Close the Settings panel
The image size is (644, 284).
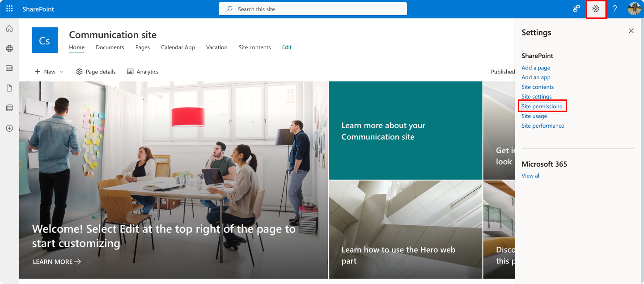631,31
